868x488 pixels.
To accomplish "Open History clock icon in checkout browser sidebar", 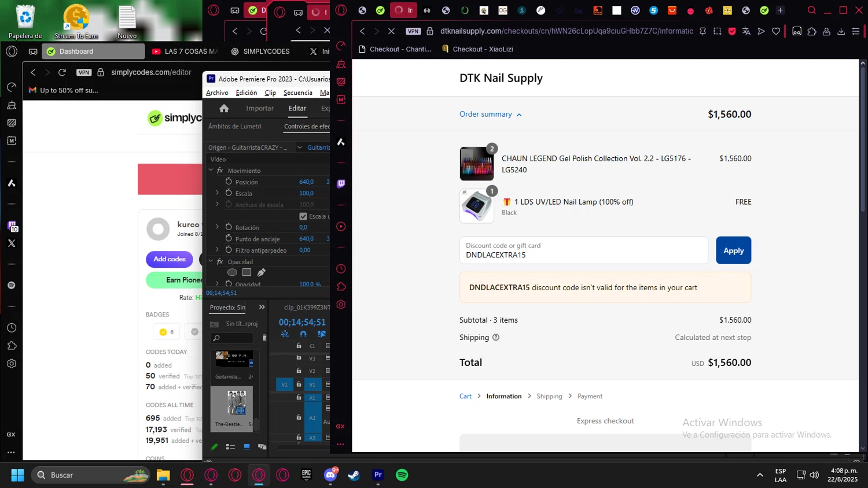I will [341, 269].
